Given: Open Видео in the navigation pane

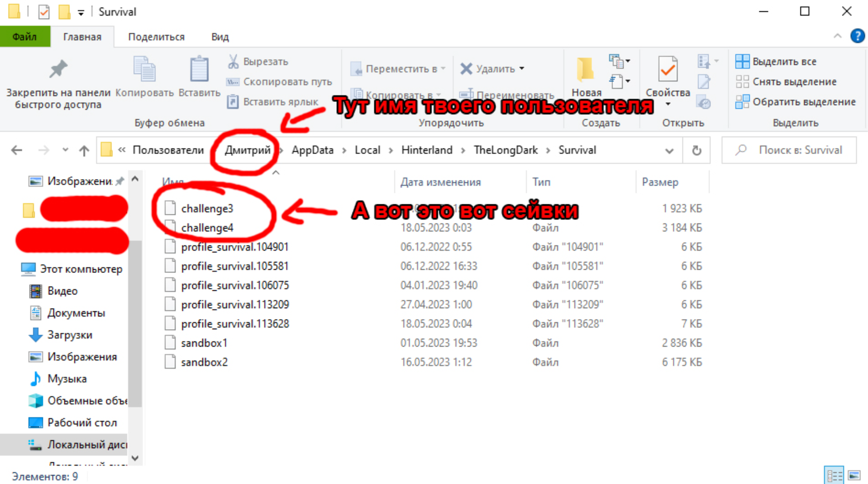Looking at the screenshot, I should 53,291.
